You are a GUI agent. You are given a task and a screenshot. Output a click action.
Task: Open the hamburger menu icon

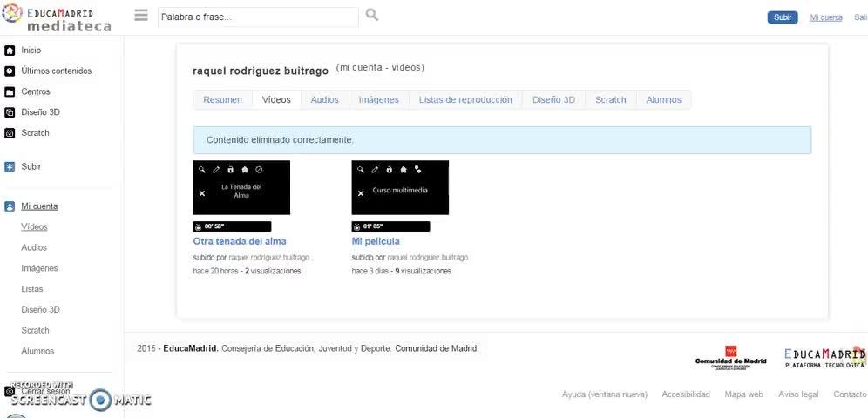(x=141, y=15)
